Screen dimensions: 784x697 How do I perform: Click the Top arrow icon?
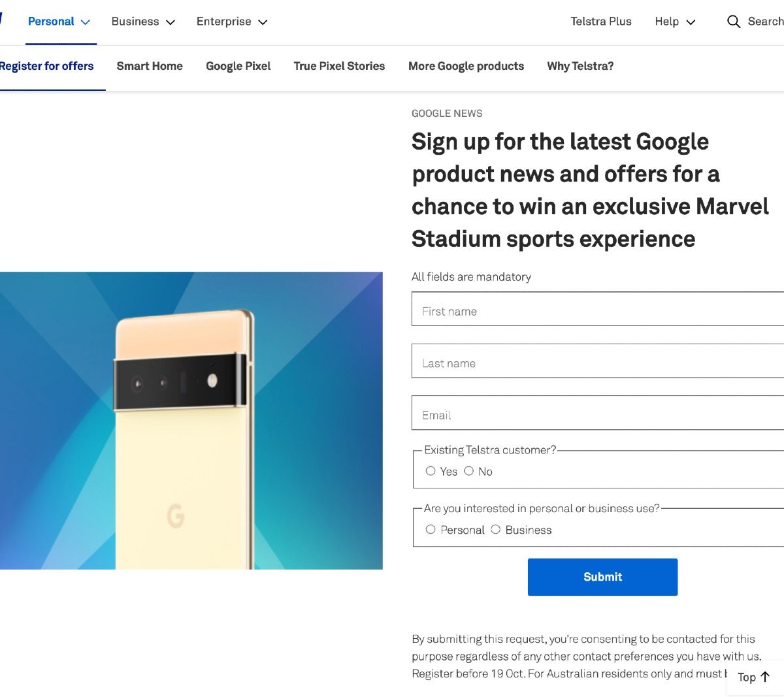765,677
